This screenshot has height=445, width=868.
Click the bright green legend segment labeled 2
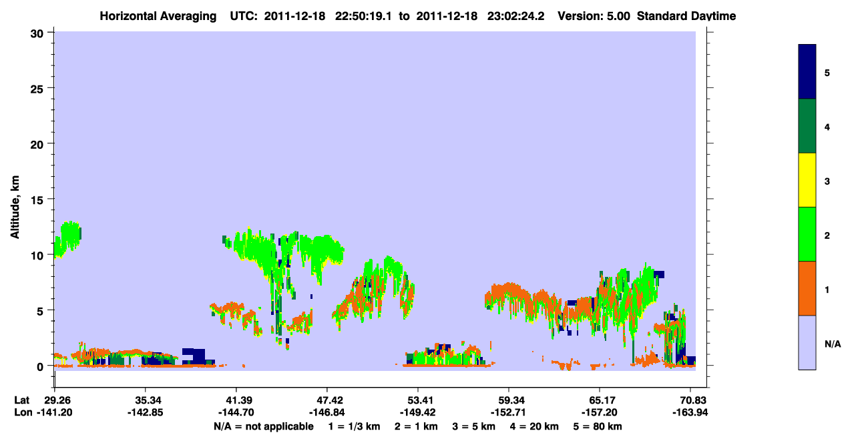(807, 234)
